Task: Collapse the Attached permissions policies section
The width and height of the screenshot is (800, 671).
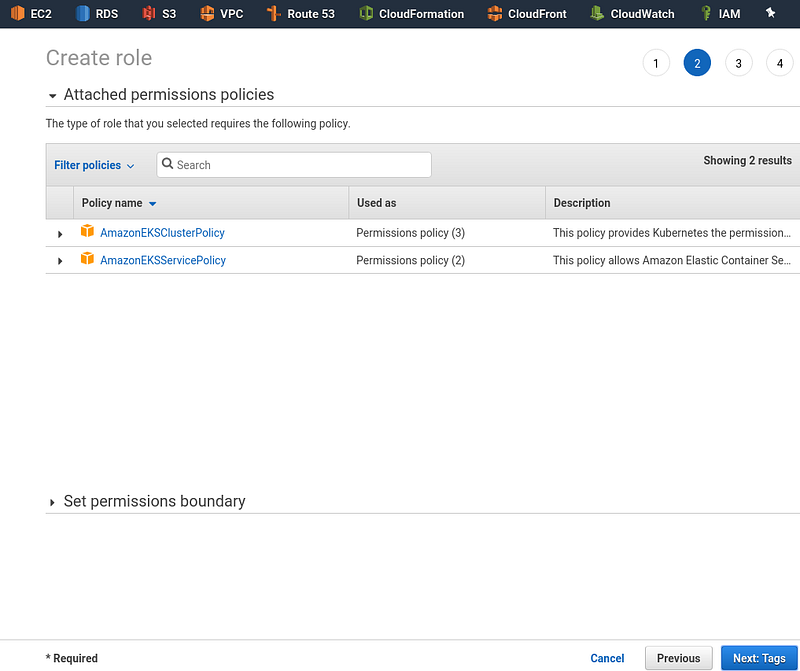Action: pyautogui.click(x=52, y=95)
